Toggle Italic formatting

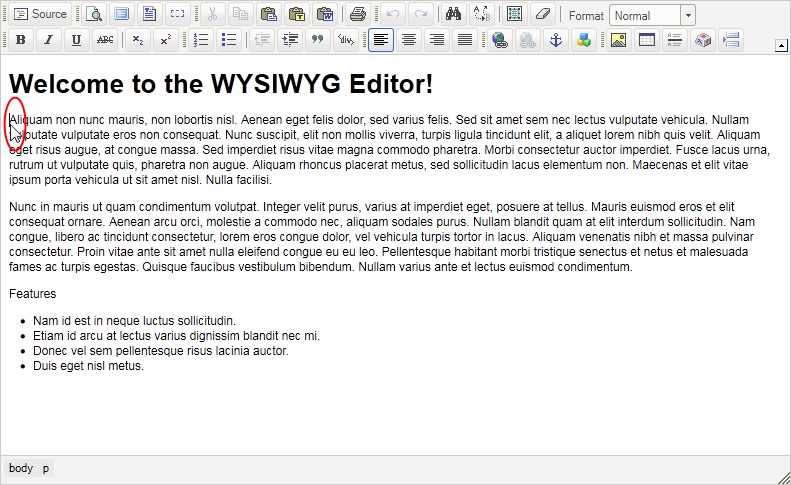tap(48, 40)
